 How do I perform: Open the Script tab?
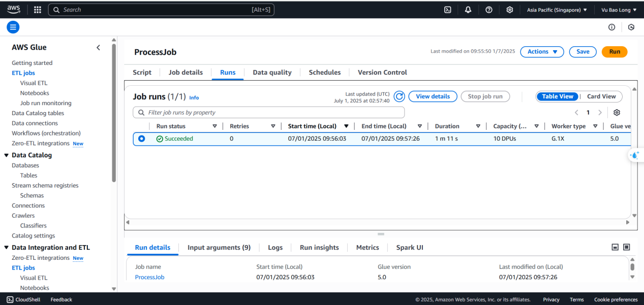[x=142, y=73]
